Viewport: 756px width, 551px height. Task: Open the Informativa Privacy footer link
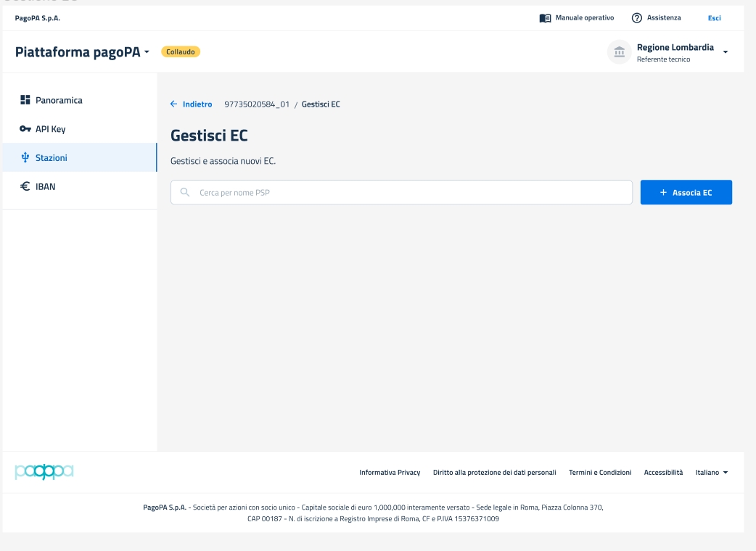coord(390,473)
